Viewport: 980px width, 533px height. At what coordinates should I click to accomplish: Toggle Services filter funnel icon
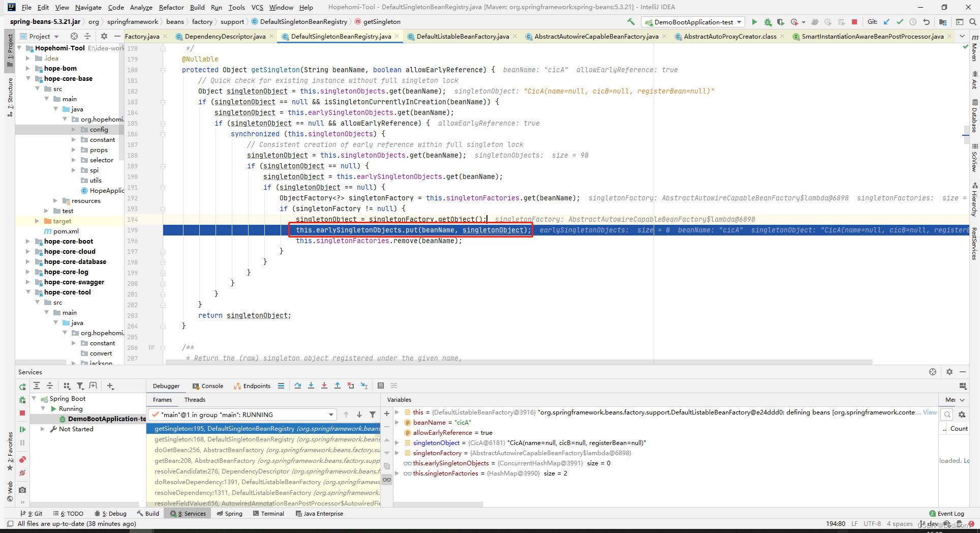80,386
